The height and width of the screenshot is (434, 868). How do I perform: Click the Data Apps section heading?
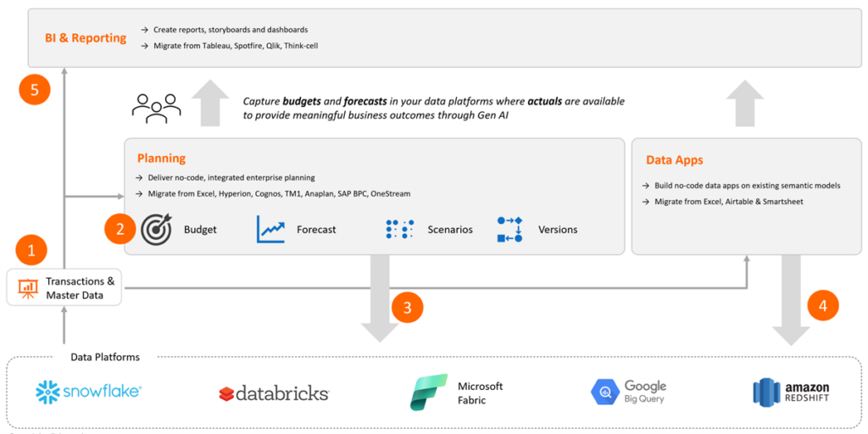click(674, 160)
